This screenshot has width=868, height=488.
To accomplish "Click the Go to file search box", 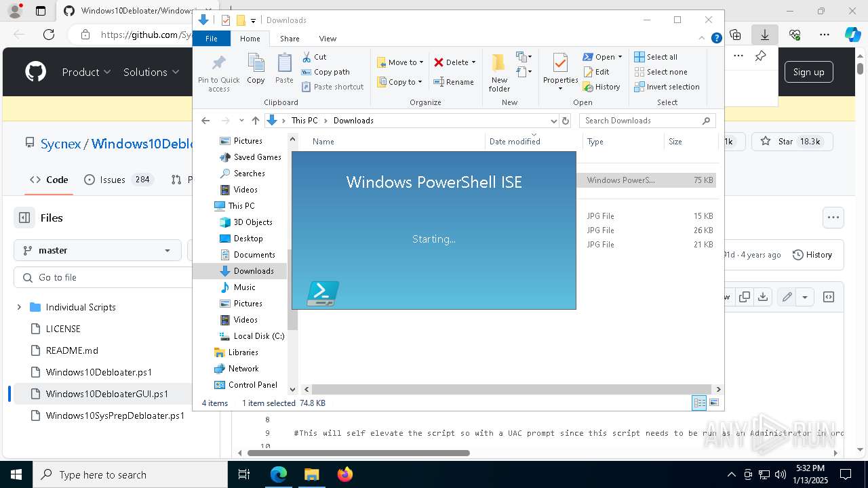I will (103, 277).
